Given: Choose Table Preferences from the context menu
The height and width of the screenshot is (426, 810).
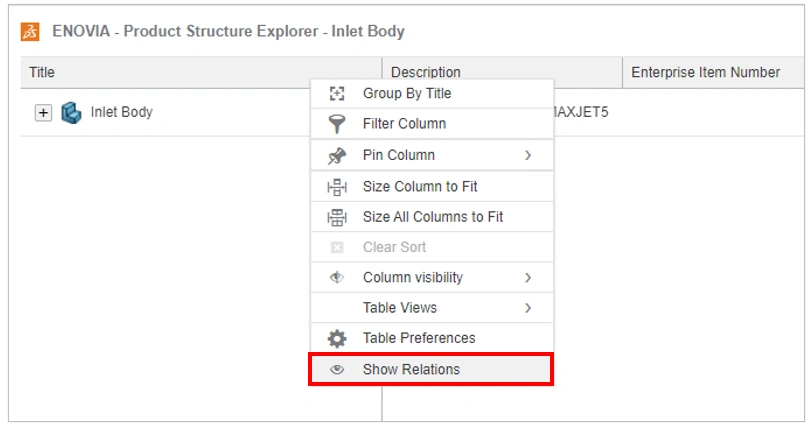Looking at the screenshot, I should click(x=419, y=338).
